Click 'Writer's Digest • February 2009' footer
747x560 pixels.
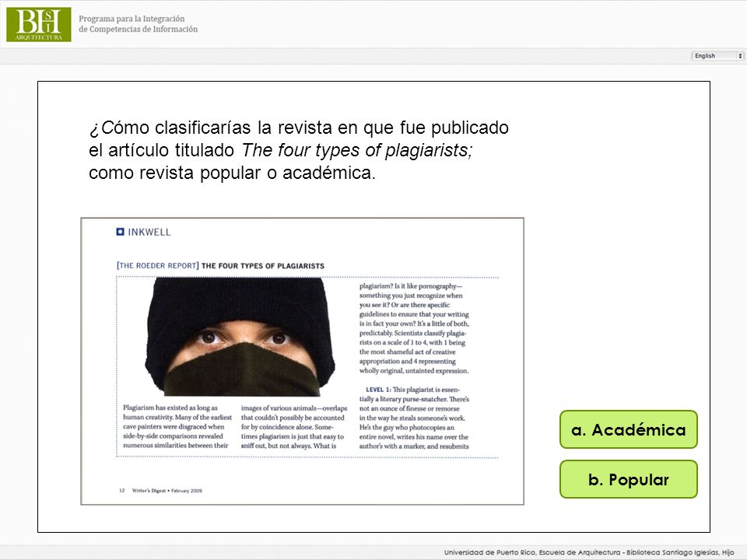tap(167, 491)
